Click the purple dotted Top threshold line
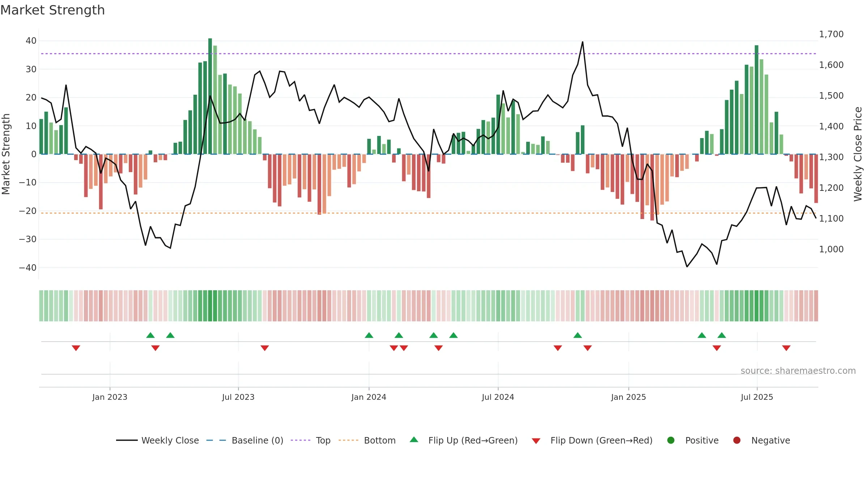868x488 pixels. tap(429, 53)
